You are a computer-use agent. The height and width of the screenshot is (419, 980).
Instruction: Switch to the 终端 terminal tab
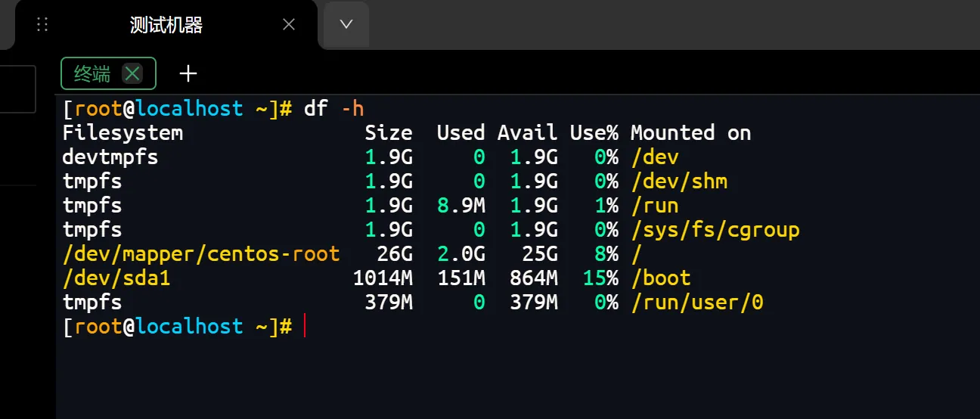pyautogui.click(x=92, y=73)
